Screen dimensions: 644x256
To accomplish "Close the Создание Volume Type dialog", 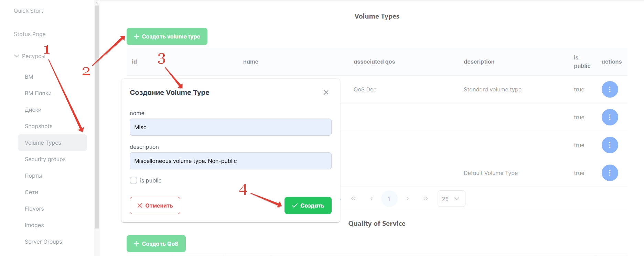I will [326, 92].
